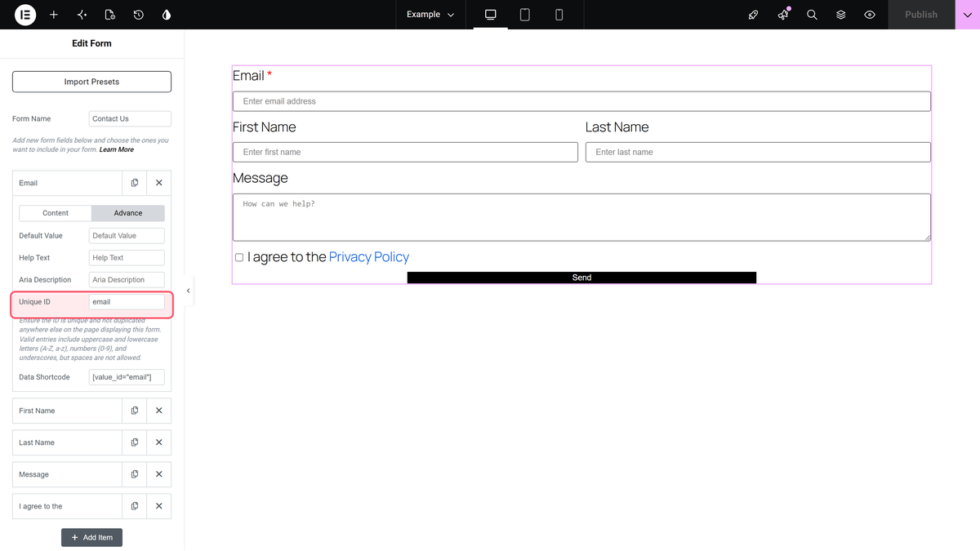Image resolution: width=980 pixels, height=551 pixels.
Task: Preview changes with the eye icon
Action: 870,15
